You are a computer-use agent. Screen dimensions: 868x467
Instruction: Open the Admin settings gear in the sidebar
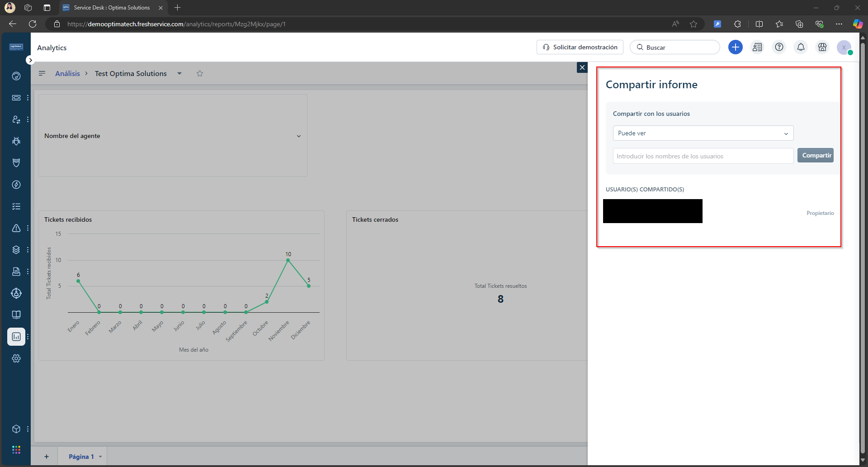click(16, 358)
